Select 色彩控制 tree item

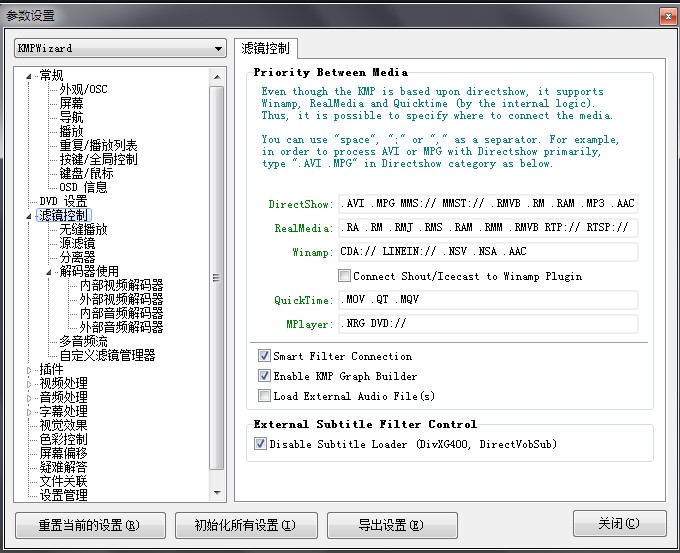pyautogui.click(x=63, y=439)
